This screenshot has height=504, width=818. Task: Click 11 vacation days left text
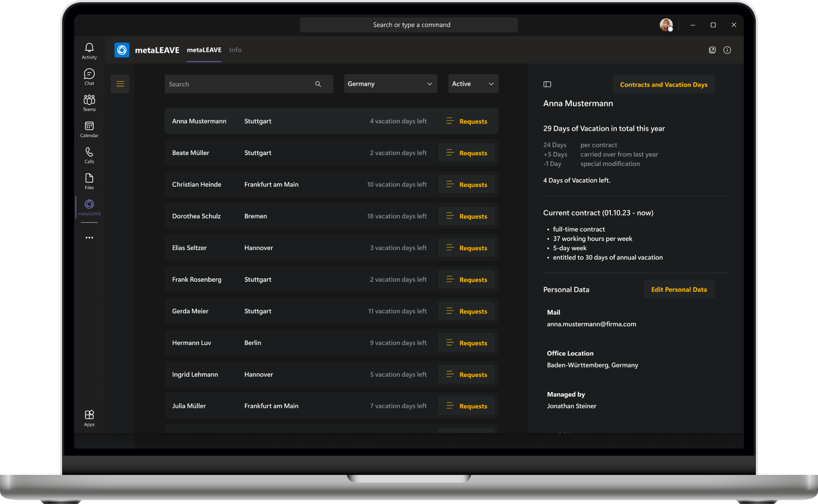[397, 311]
